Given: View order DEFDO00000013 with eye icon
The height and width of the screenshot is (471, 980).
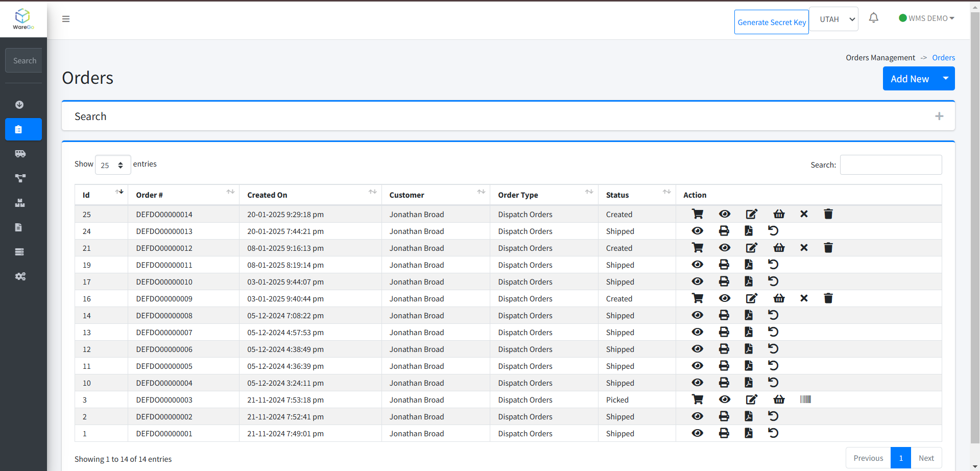Looking at the screenshot, I should [x=698, y=231].
